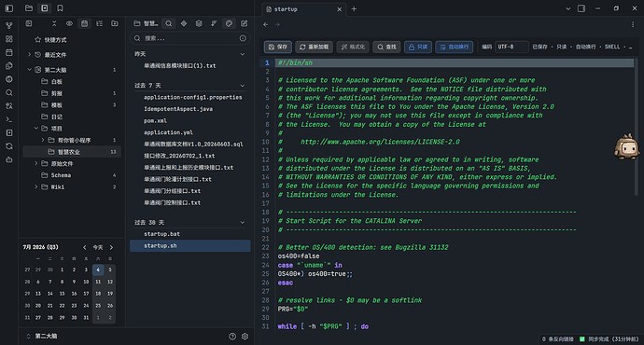The width and height of the screenshot is (644, 345).
Task: Collapse the 项目 folder
Action: point(36,129)
